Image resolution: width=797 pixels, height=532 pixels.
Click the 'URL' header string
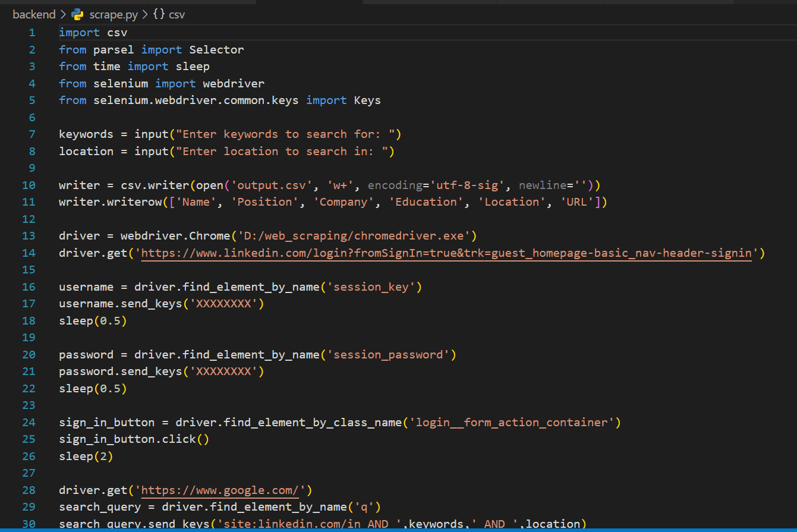pos(577,202)
